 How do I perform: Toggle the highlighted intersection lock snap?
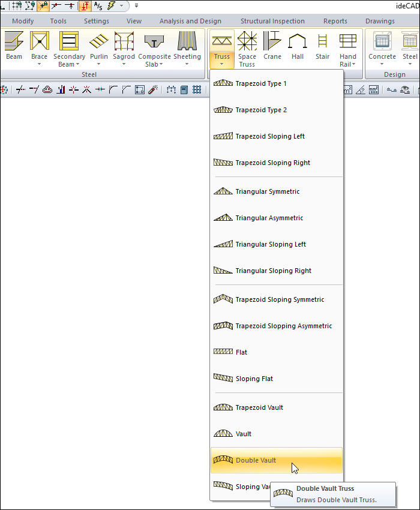click(43, 5)
